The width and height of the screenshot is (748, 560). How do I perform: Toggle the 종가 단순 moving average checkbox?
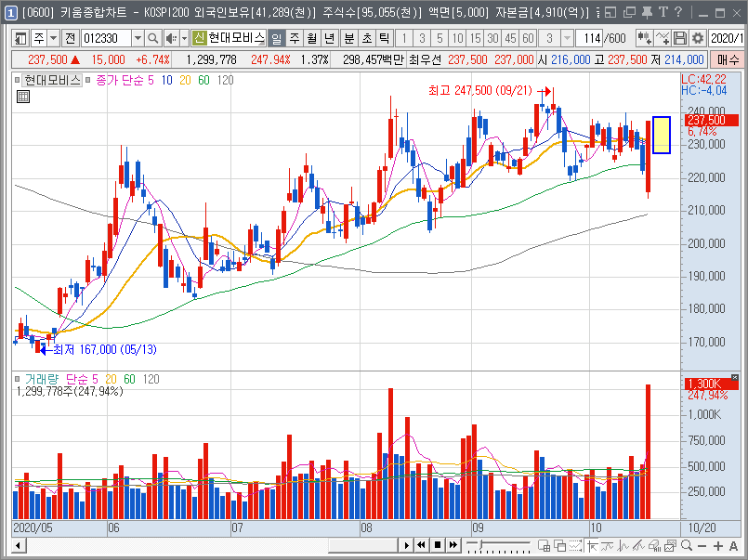click(87, 80)
